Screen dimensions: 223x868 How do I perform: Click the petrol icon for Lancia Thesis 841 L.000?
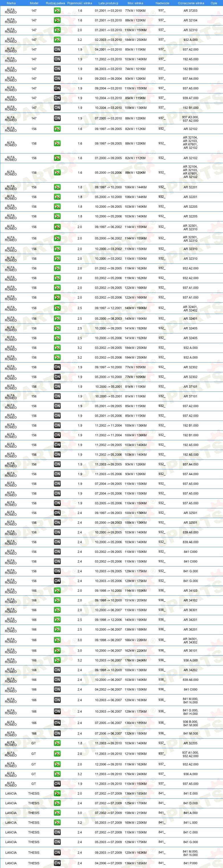[57, 823]
